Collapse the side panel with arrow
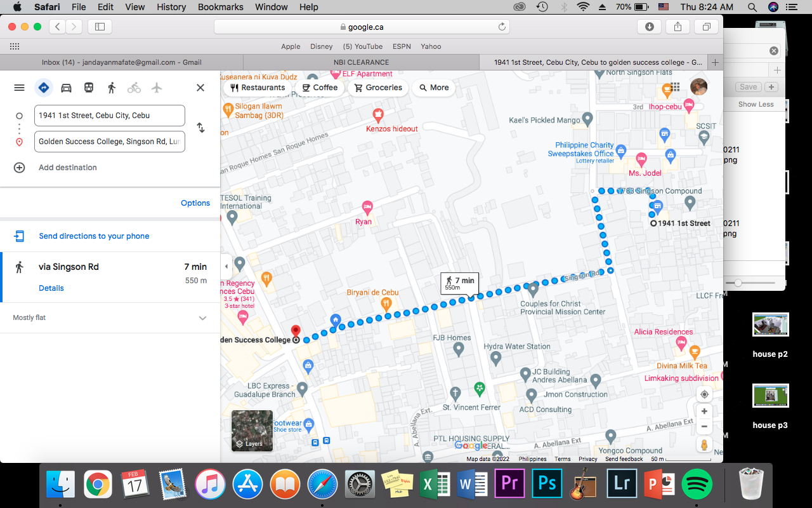This screenshot has height=508, width=812. (x=226, y=267)
